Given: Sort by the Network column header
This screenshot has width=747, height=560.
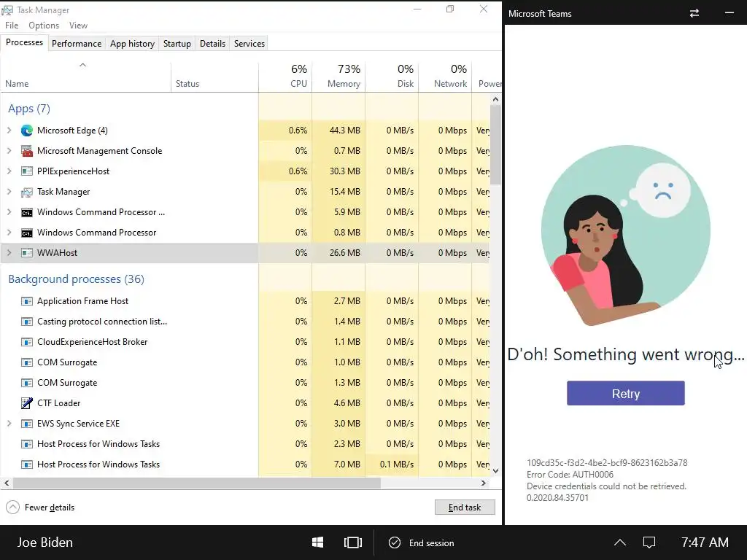Looking at the screenshot, I should click(446, 76).
